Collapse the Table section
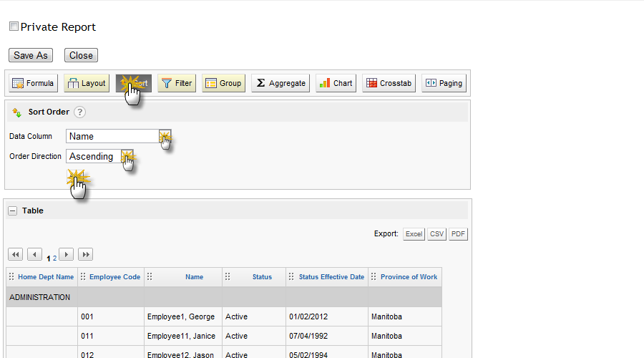Viewport: 644px width, 358px height. point(13,211)
